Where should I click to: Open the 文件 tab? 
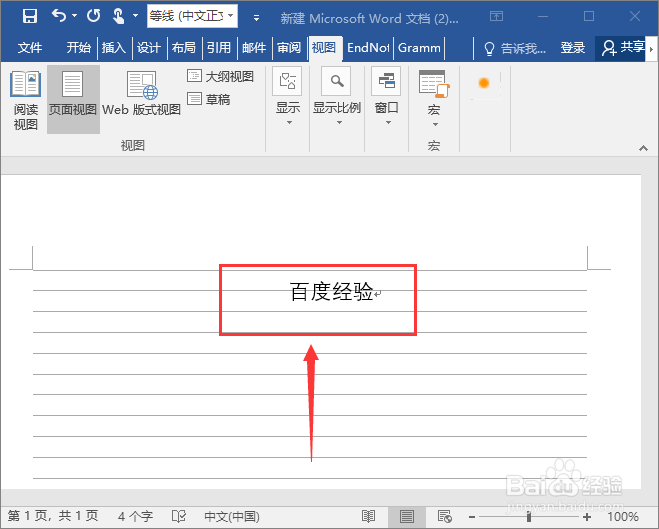click(30, 47)
